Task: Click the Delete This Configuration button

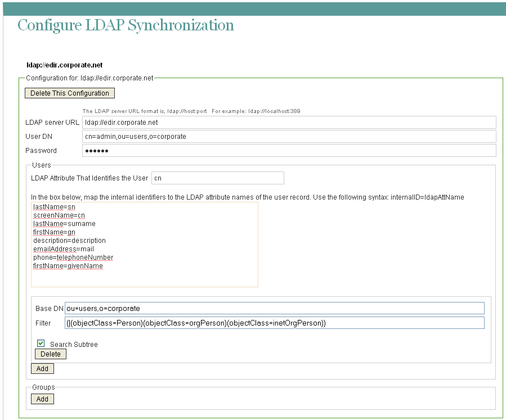Action: coord(69,93)
